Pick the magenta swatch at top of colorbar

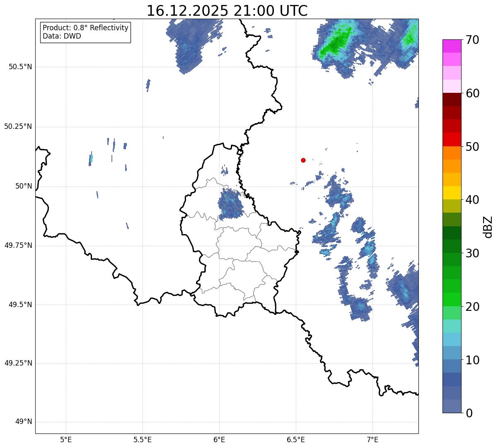pyautogui.click(x=452, y=46)
